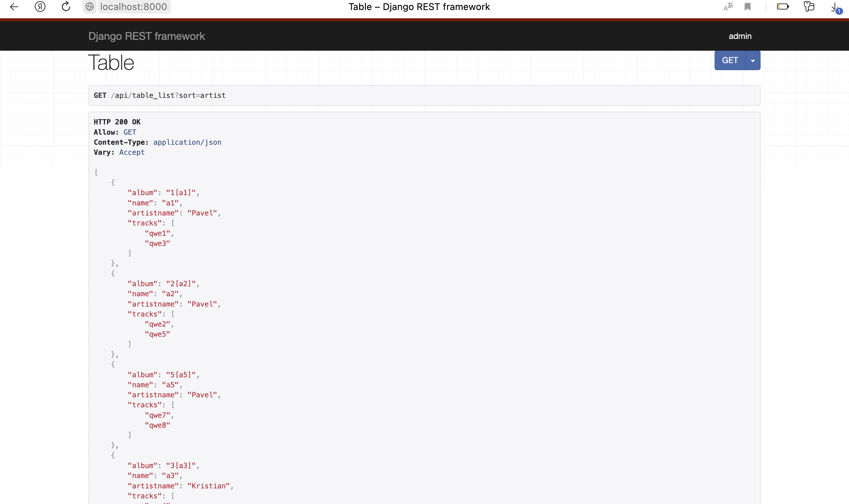Send the request with the GET button
Image resolution: width=849 pixels, height=504 pixels.
click(x=730, y=60)
